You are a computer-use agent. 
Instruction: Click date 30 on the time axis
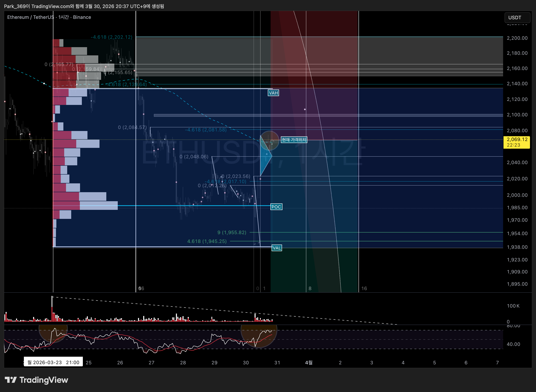tap(246, 363)
